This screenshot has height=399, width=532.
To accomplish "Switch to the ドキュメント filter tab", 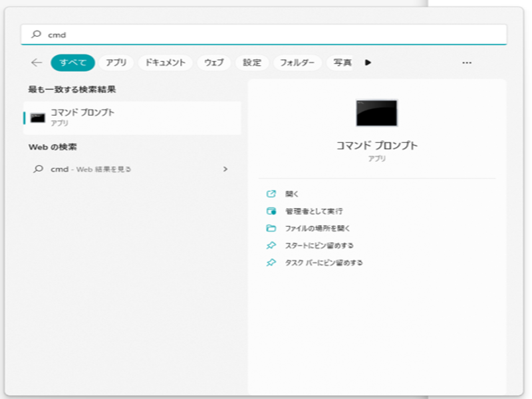I will tap(166, 63).
